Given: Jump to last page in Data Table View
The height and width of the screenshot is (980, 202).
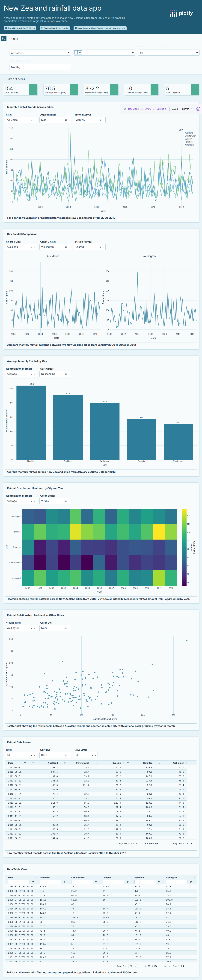Looking at the screenshot, I should click(x=192, y=966).
